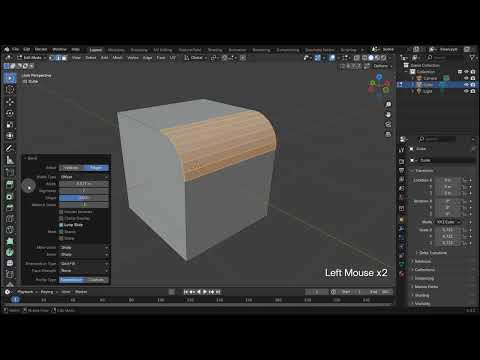Click timeline playhead at frame 1

coord(15,300)
